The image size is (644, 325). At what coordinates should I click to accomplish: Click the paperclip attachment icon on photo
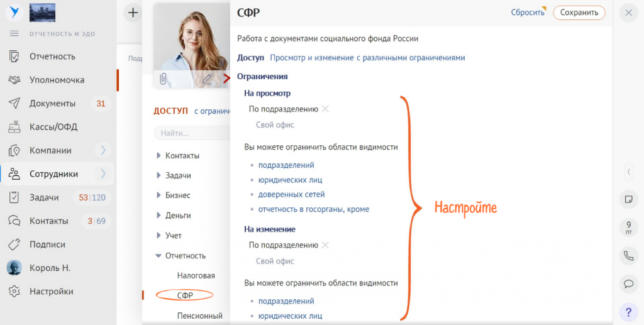(163, 79)
